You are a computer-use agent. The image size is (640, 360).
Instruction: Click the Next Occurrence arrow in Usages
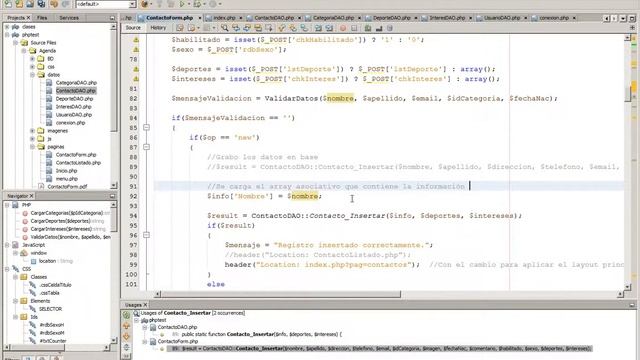tap(126, 336)
